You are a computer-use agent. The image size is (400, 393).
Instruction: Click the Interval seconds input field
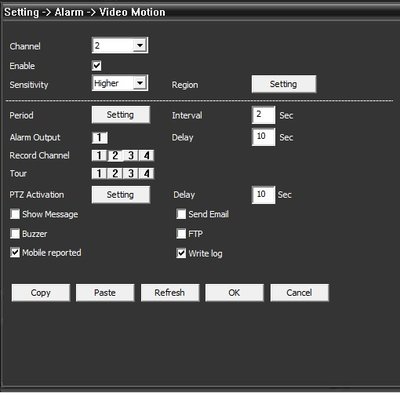tap(263, 115)
